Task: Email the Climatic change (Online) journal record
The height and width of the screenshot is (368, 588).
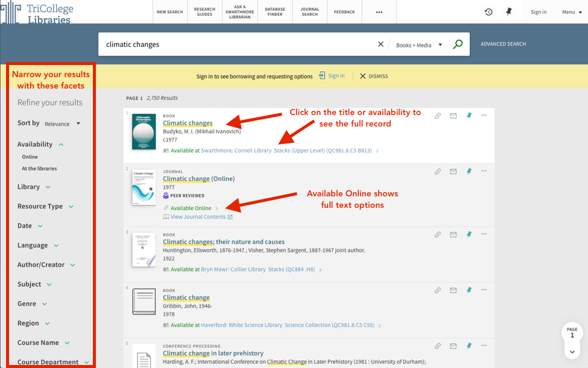Action: (454, 172)
